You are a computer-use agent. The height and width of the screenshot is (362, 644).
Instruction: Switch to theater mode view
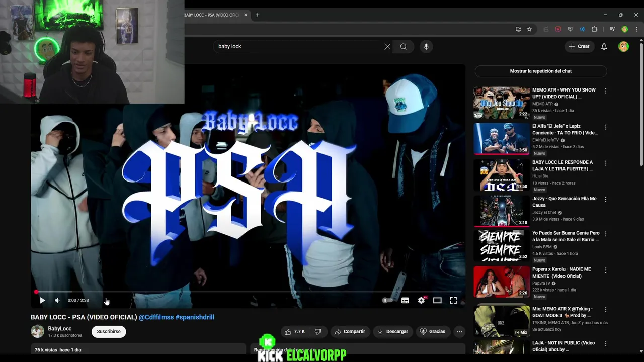(437, 300)
